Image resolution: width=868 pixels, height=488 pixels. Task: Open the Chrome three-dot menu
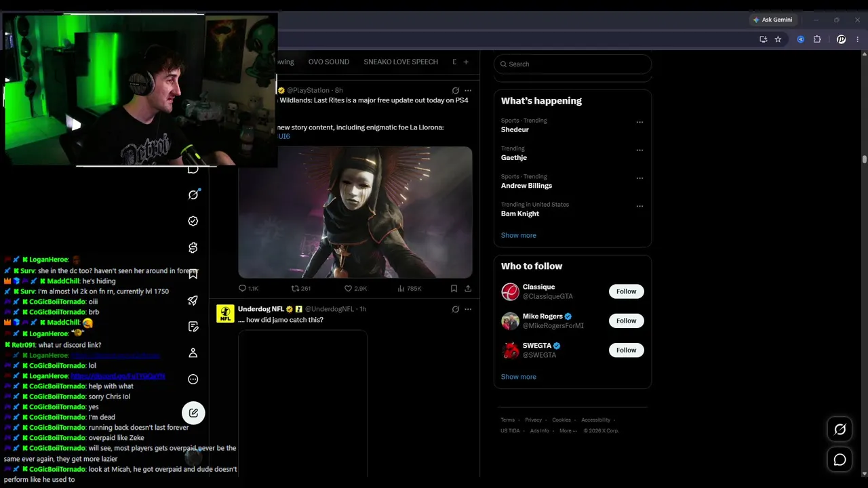pos(858,39)
